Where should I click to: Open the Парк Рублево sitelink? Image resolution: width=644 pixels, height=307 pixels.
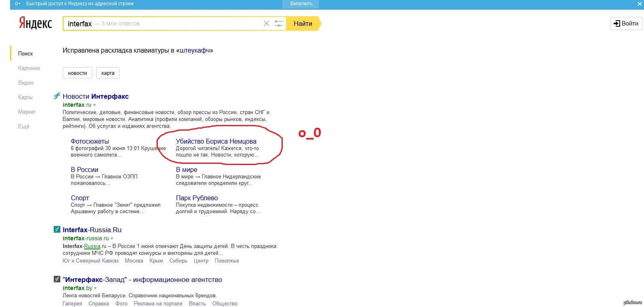[197, 198]
